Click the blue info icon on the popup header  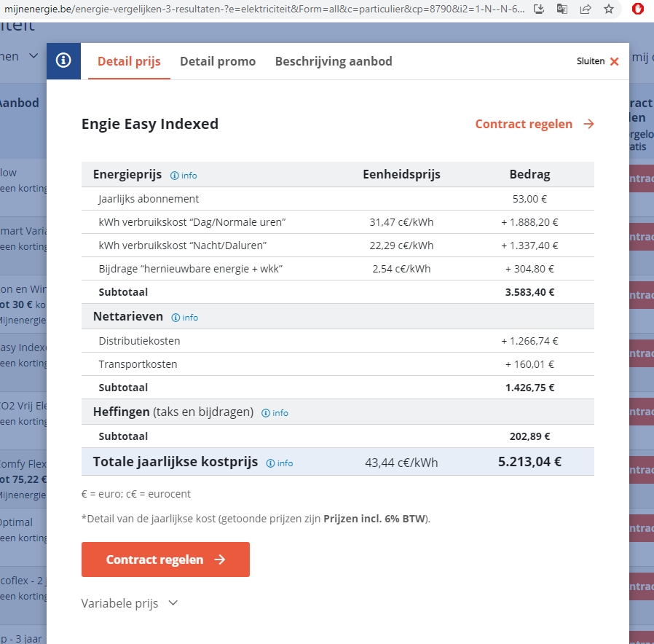coord(63,60)
